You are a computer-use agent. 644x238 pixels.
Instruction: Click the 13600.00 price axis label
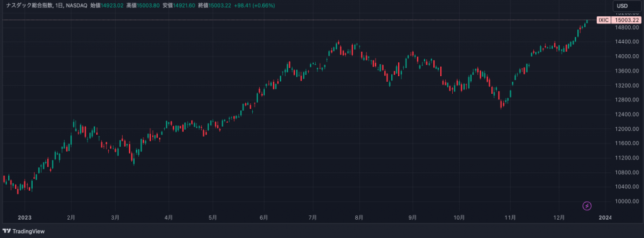pyautogui.click(x=627, y=71)
